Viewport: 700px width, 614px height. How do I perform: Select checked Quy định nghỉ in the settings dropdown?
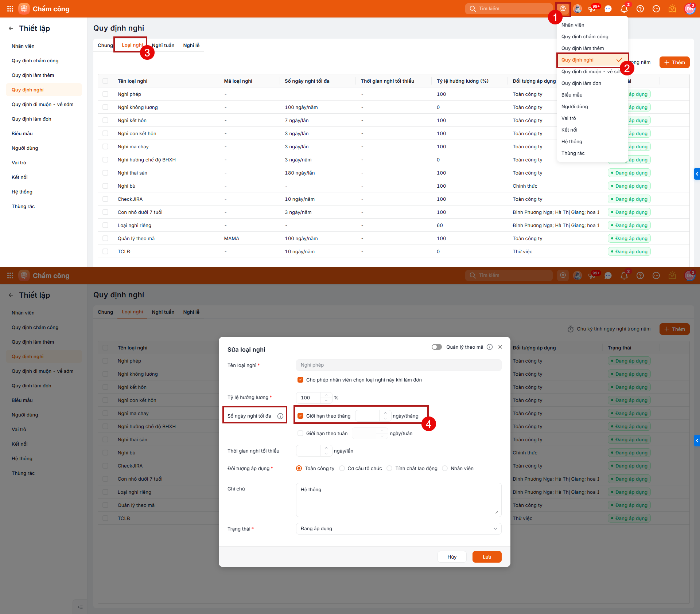(x=592, y=60)
